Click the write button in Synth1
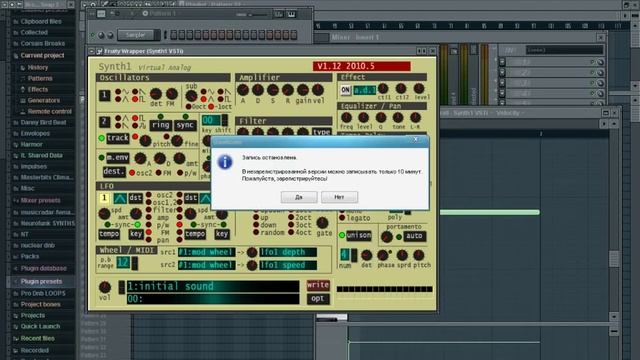Image resolution: width=640 pixels, height=360 pixels. 318,285
